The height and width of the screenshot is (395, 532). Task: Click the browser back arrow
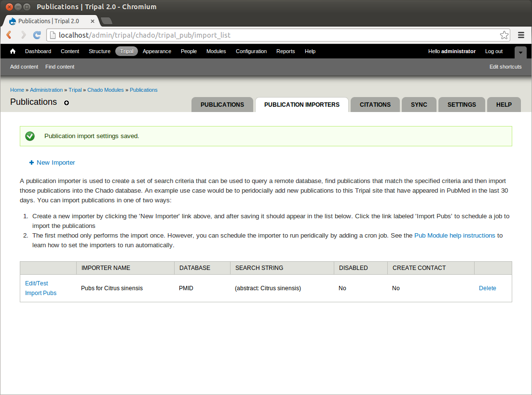tap(9, 35)
